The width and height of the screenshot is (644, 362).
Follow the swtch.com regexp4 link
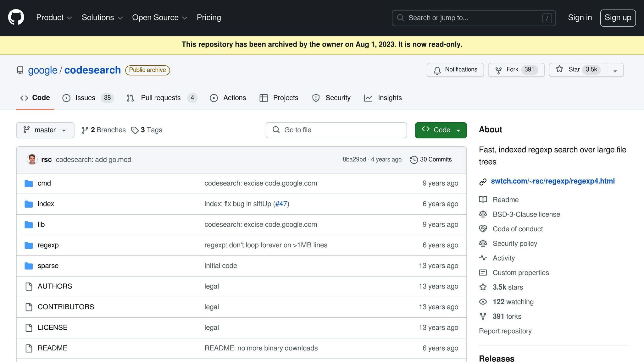(x=553, y=181)
